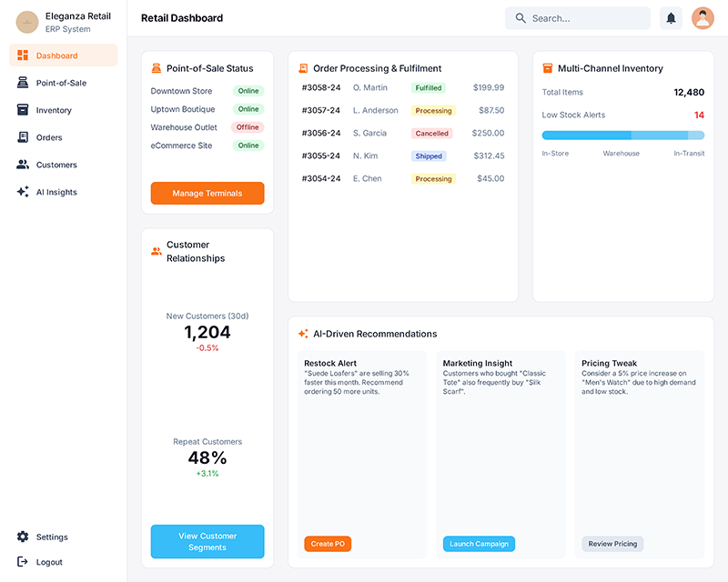
Task: Select the Orders icon in the sidebar
Action: [x=24, y=137]
